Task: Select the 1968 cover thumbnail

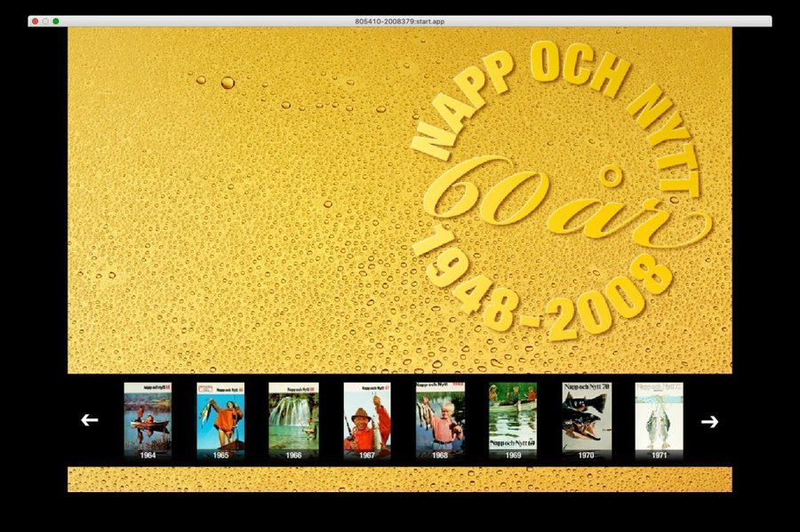Action: click(x=440, y=421)
